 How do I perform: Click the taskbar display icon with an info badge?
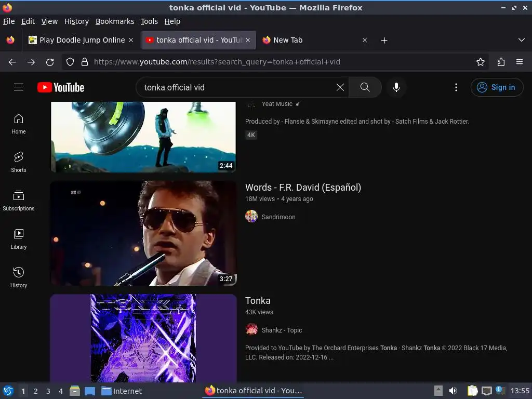click(500, 391)
